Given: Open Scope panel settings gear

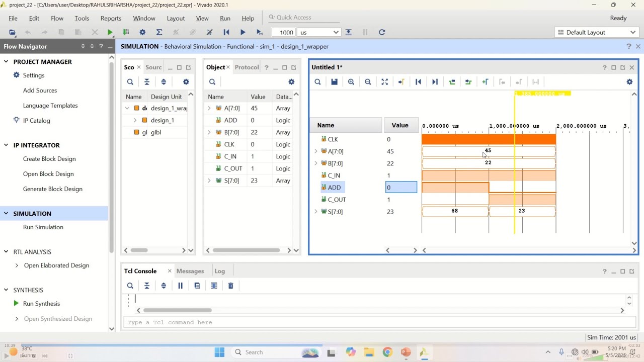Looking at the screenshot, I should (x=186, y=82).
